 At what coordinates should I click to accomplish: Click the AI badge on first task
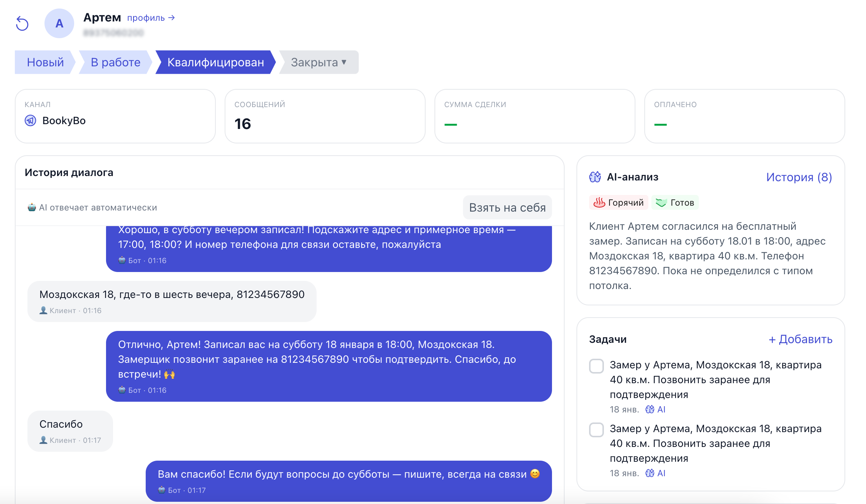(655, 409)
